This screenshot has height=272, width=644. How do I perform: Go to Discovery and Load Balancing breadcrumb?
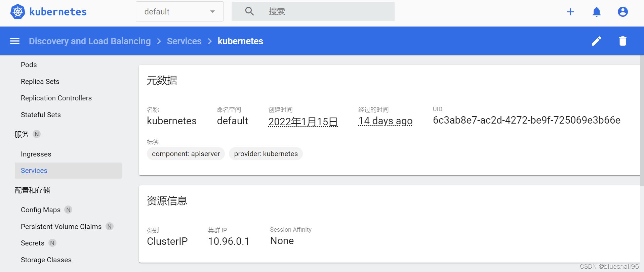tap(90, 41)
